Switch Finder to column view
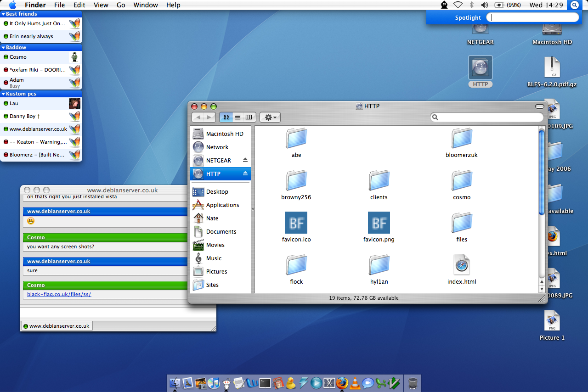588x392 pixels. click(x=249, y=118)
